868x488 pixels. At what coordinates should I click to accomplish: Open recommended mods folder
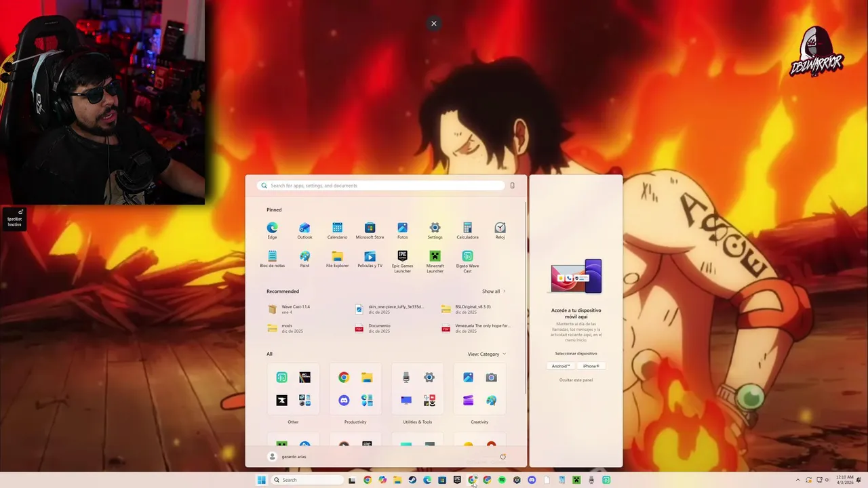coord(285,328)
